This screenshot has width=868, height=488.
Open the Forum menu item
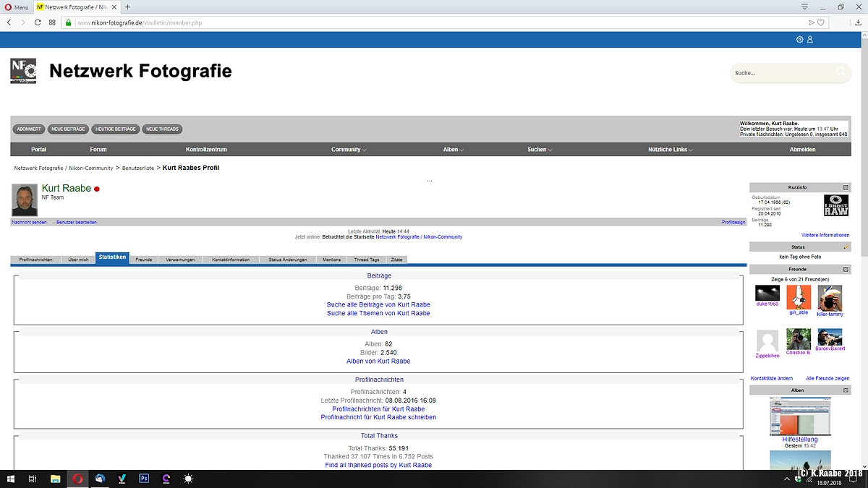[98, 150]
